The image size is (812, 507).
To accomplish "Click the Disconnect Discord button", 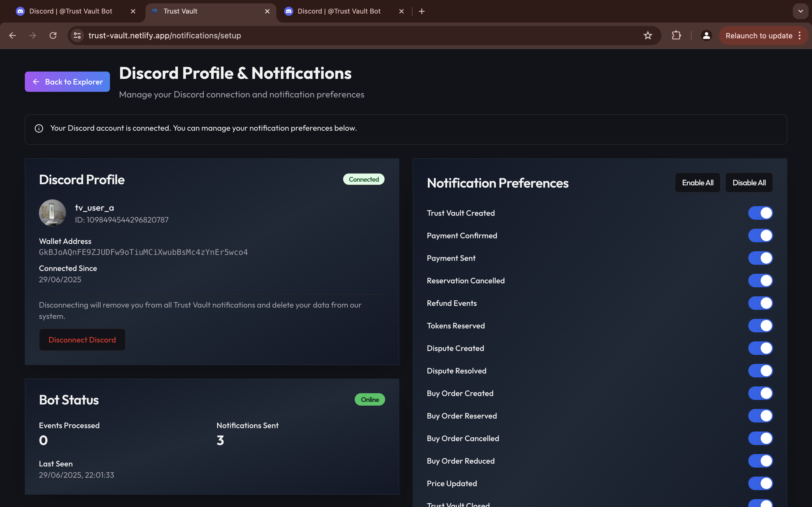I will click(x=82, y=340).
